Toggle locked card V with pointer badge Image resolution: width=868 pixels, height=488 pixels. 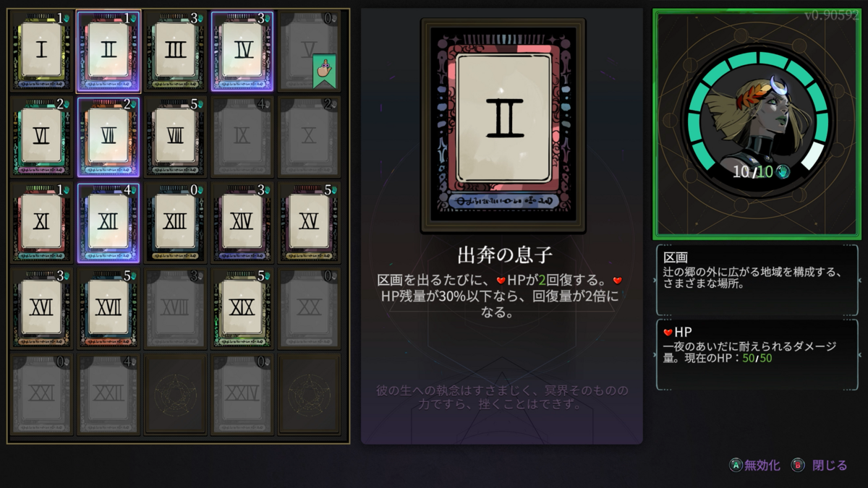point(309,51)
